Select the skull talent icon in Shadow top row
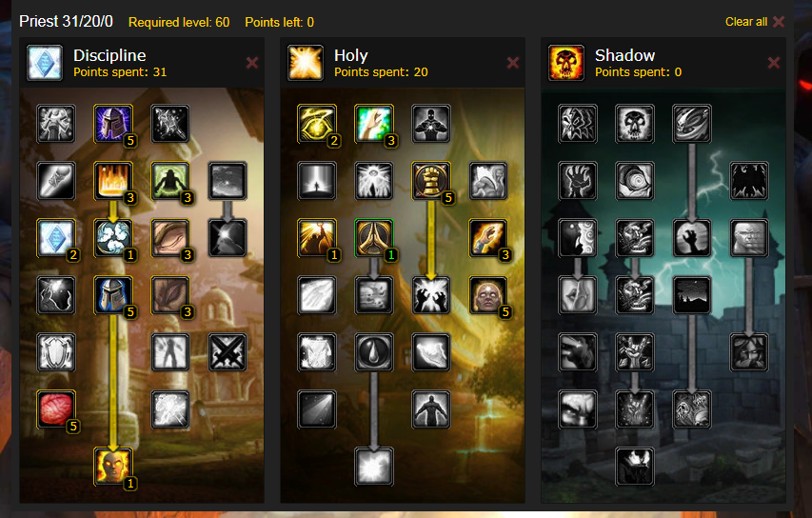812x518 pixels. [635, 124]
